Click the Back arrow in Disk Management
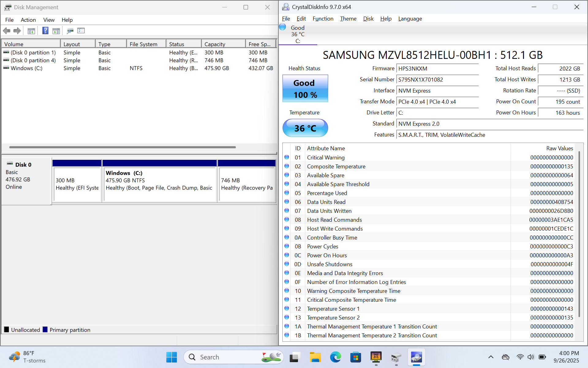Viewport: 588px width, 368px height. pos(6,31)
